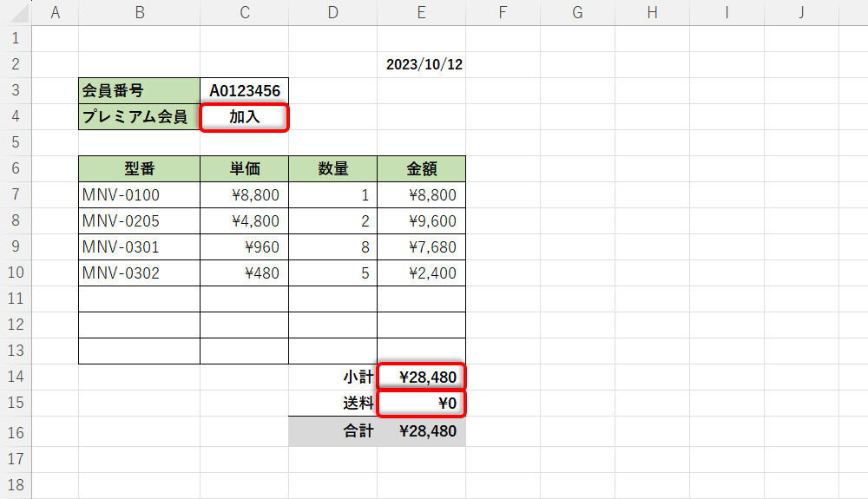This screenshot has width=868, height=499.
Task: Select column I header
Action: (727, 13)
